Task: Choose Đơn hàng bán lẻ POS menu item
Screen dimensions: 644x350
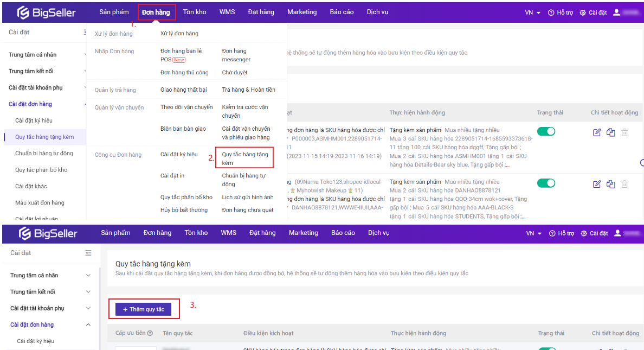Action: (181, 55)
